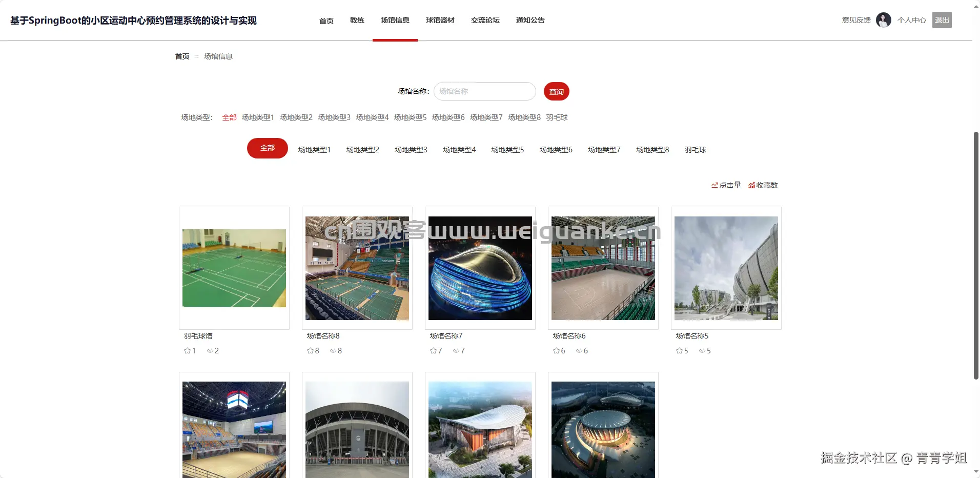This screenshot has height=478, width=980.
Task: Select 场地类型8 in the lower filter row
Action: tap(653, 150)
